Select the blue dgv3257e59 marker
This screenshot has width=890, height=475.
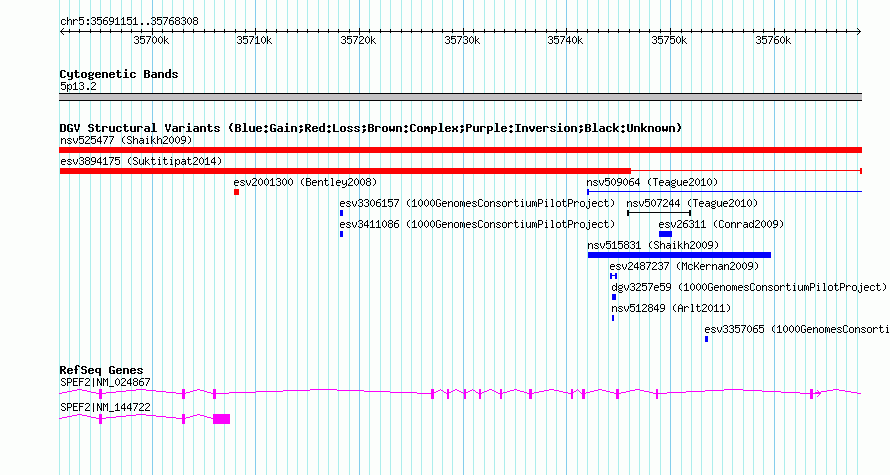coord(614,297)
